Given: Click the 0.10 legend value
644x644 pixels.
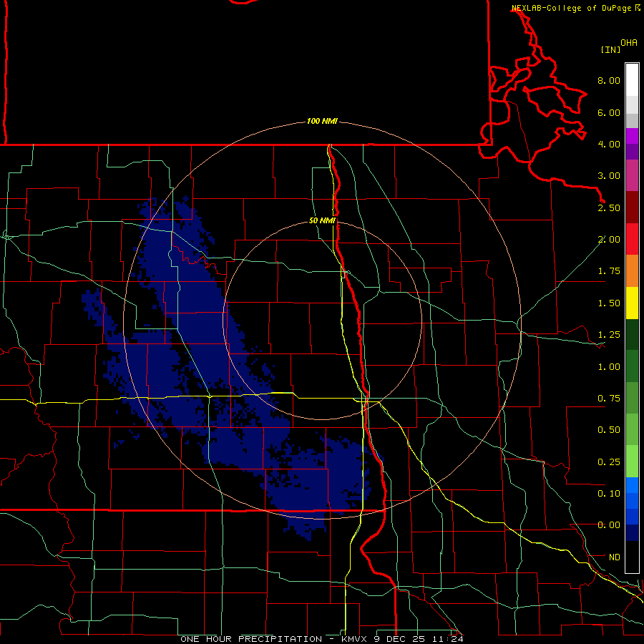Looking at the screenshot, I should 609,494.
